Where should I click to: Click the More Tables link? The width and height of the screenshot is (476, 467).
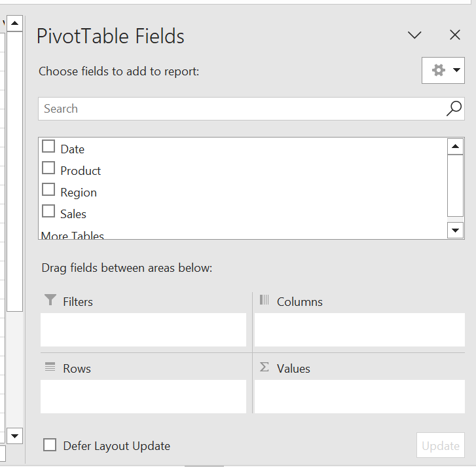point(73,235)
